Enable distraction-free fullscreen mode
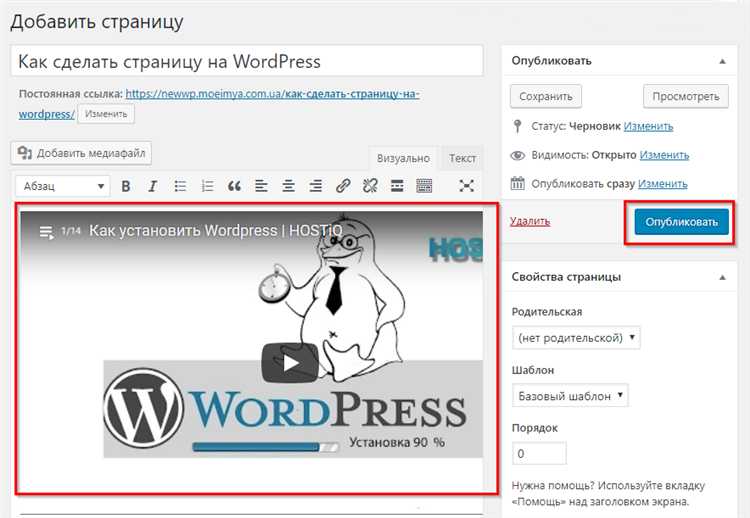This screenshot has width=750, height=518. coord(467,186)
